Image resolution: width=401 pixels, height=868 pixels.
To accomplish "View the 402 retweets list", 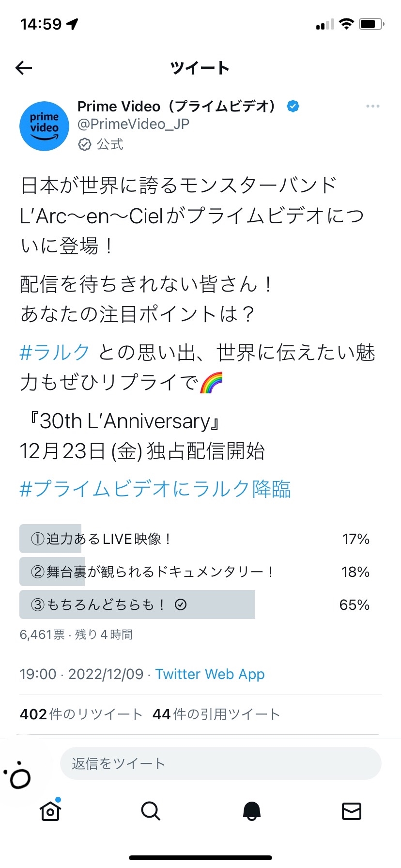I will [81, 714].
